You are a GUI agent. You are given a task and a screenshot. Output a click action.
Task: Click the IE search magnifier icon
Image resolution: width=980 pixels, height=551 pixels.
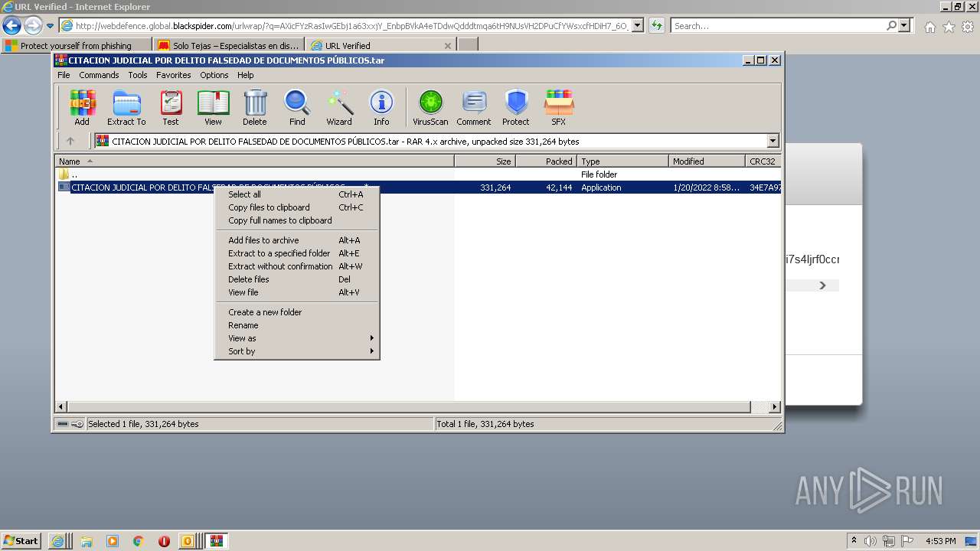click(891, 26)
